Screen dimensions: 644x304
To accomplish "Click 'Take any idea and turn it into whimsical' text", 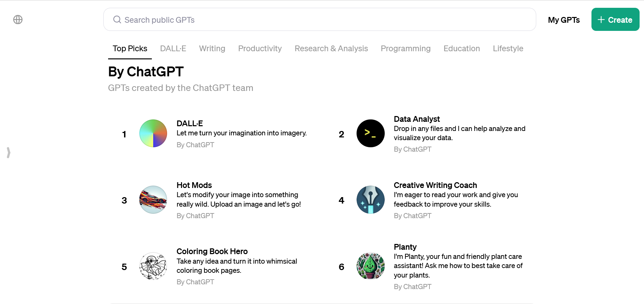I will [237, 261].
